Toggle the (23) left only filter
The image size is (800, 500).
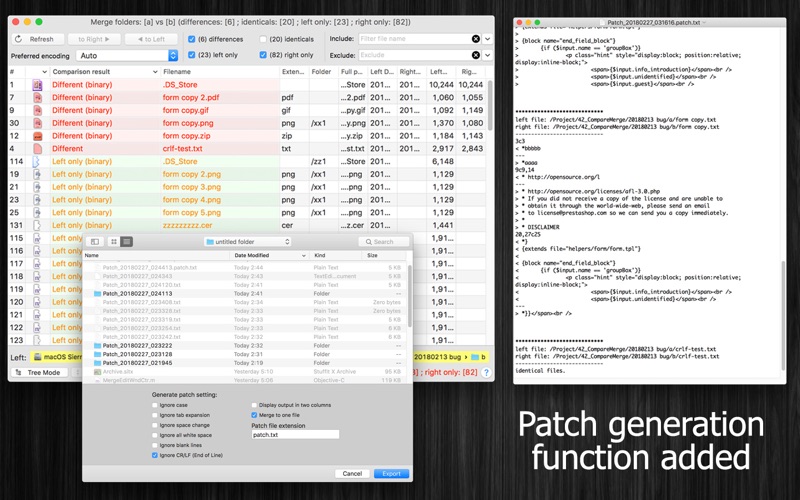pyautogui.click(x=191, y=55)
